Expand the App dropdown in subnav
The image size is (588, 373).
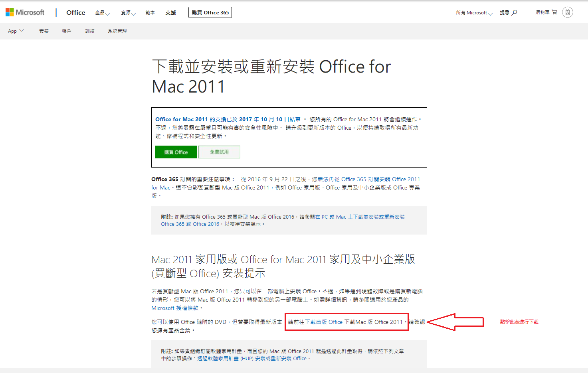coord(16,31)
